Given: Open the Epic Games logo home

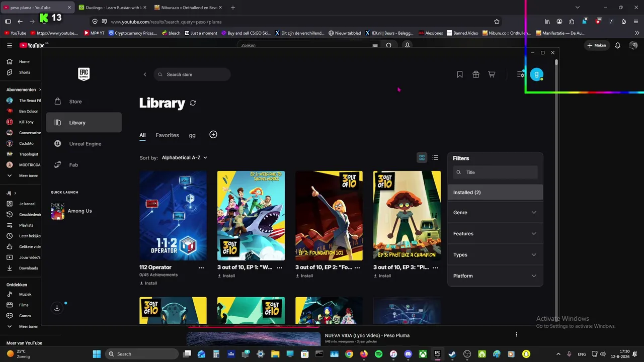Looking at the screenshot, I should point(84,74).
